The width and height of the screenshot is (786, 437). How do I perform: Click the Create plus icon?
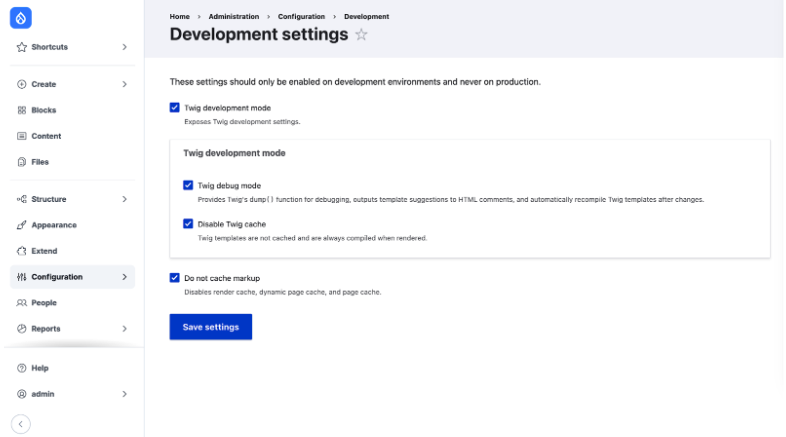point(22,84)
